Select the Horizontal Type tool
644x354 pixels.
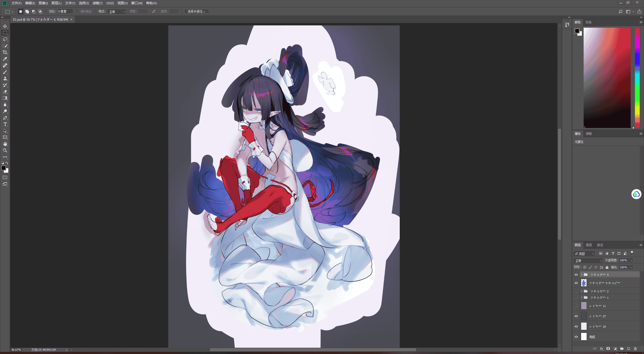[5, 124]
